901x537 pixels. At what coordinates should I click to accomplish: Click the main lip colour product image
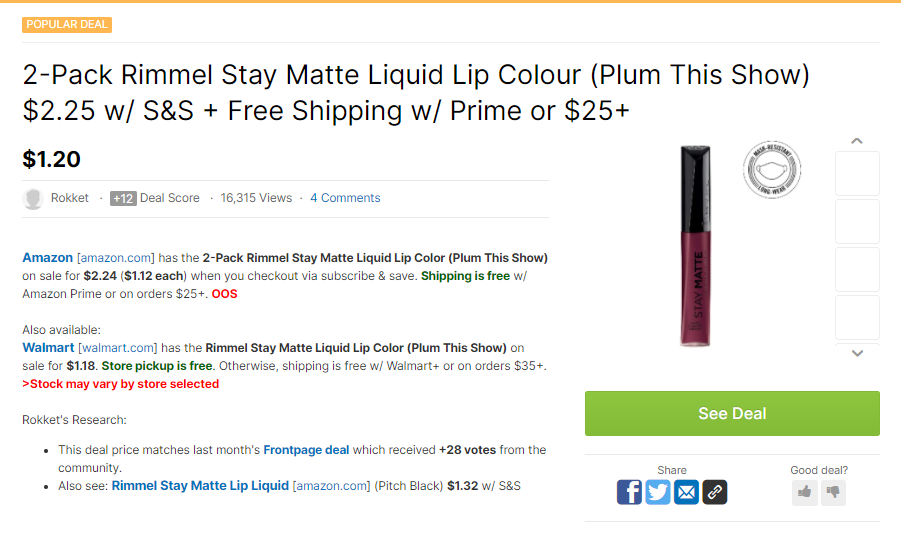click(695, 246)
